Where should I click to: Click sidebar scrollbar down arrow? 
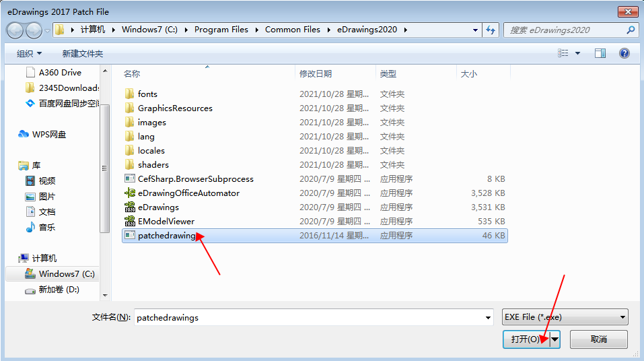point(105,295)
